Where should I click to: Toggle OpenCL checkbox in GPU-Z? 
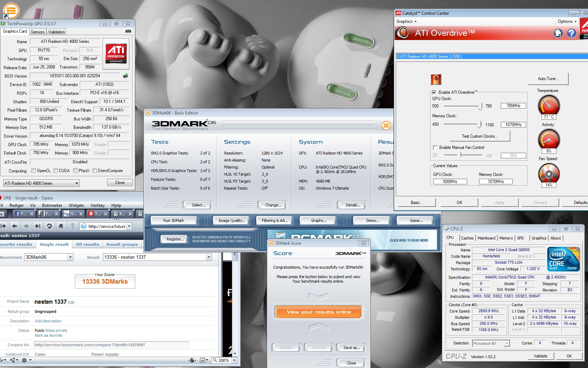(33, 171)
